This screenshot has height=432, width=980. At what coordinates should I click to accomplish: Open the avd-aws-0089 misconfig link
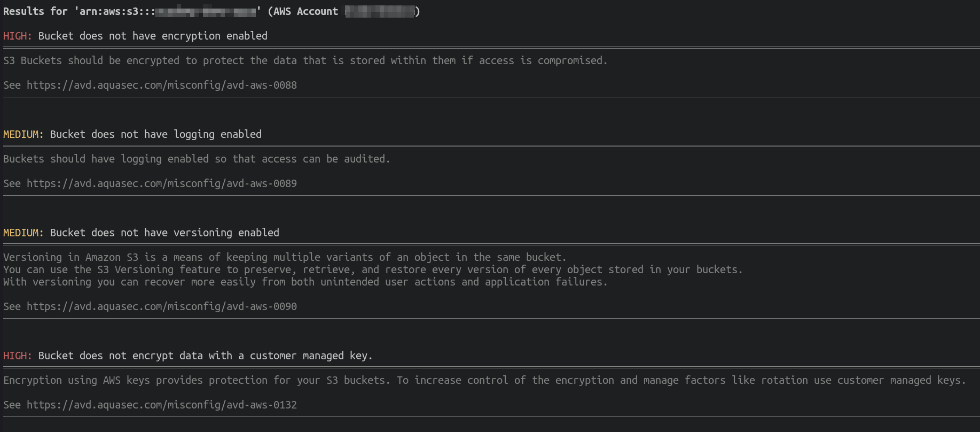pos(162,183)
